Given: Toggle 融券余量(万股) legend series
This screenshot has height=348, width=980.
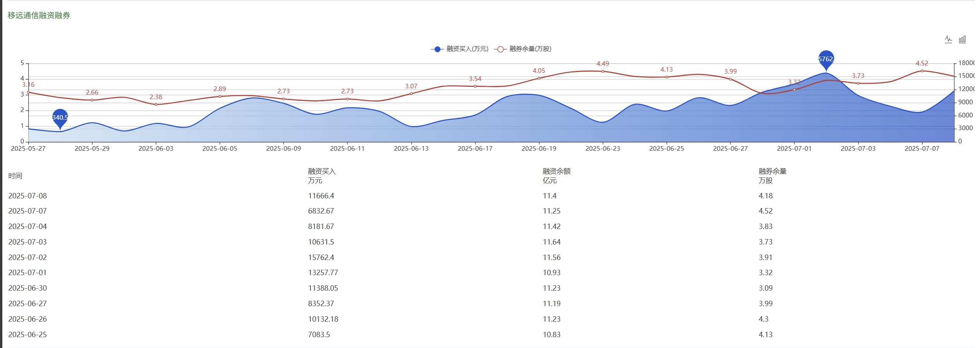Looking at the screenshot, I should click(x=523, y=49).
